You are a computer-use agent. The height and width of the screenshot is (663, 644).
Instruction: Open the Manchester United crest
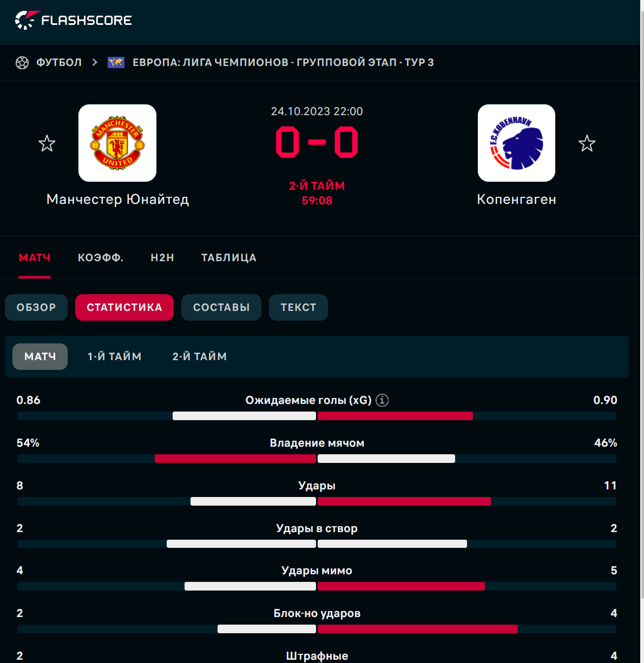[117, 143]
